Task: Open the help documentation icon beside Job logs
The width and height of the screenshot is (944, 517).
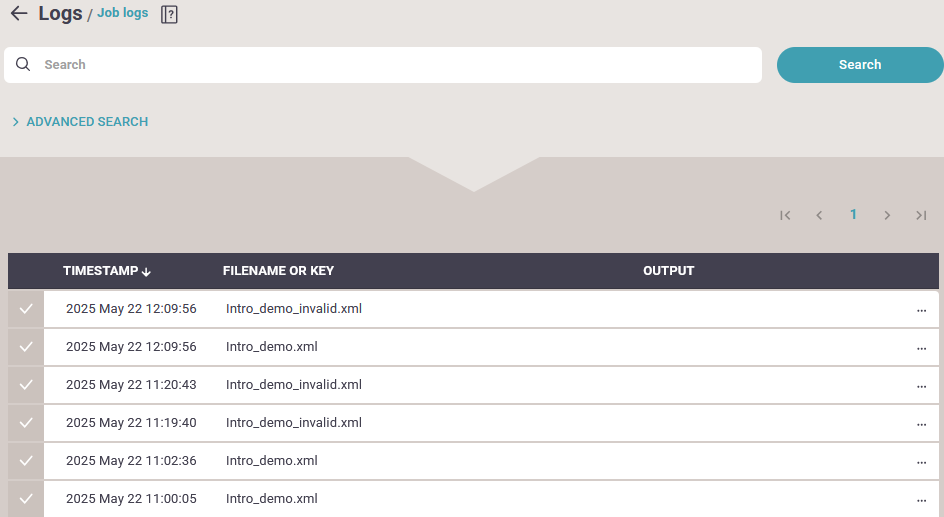Action: coord(169,14)
